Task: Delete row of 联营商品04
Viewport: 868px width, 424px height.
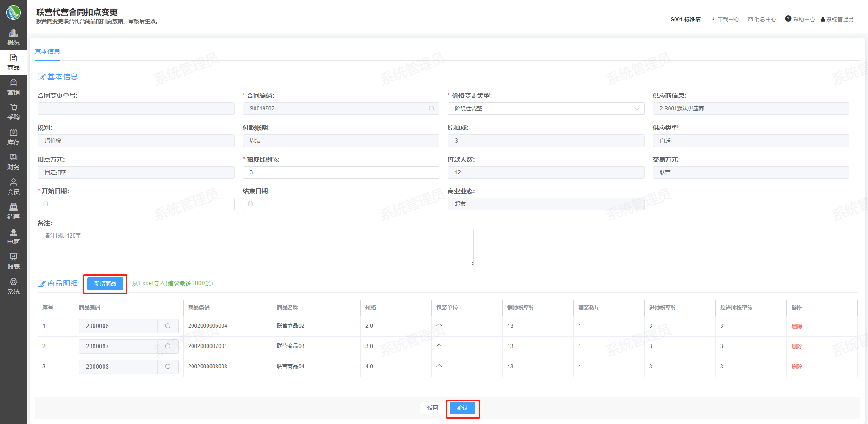Action: tap(797, 367)
